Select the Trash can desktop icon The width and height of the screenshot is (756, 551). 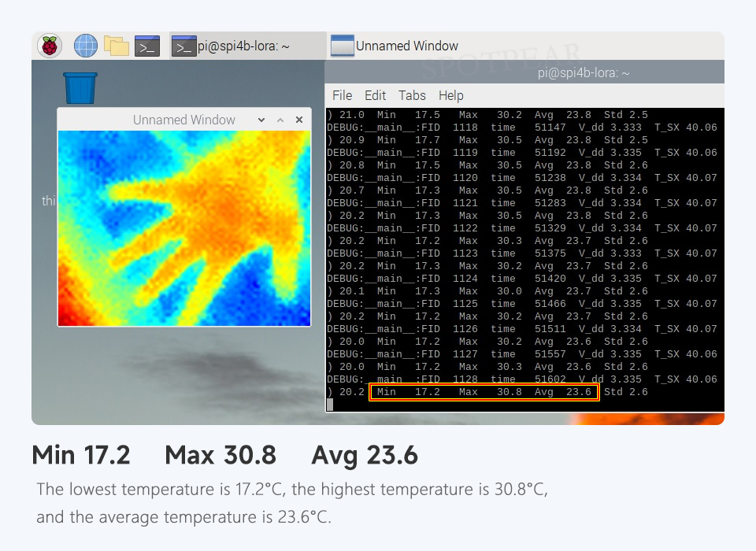click(80, 87)
